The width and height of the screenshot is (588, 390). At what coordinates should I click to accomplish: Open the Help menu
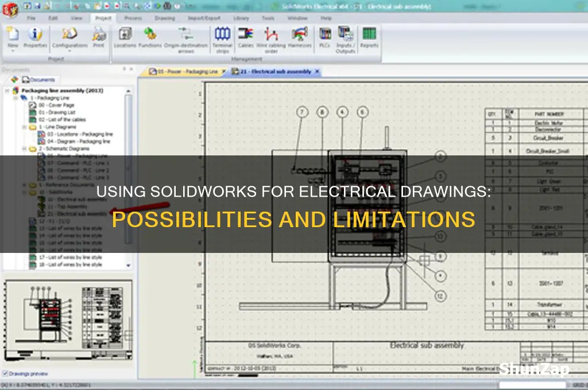(326, 18)
